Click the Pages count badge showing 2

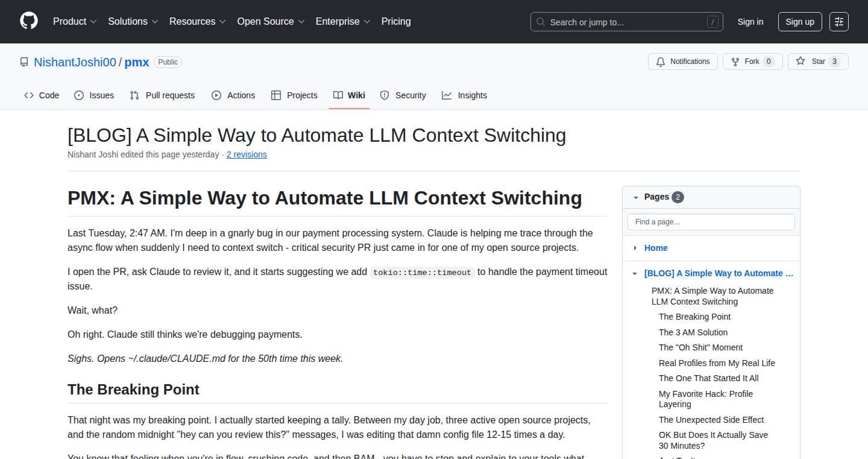click(678, 197)
